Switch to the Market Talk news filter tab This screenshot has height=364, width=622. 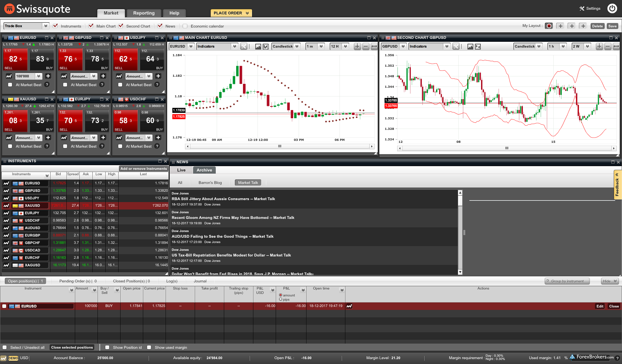pos(248,182)
